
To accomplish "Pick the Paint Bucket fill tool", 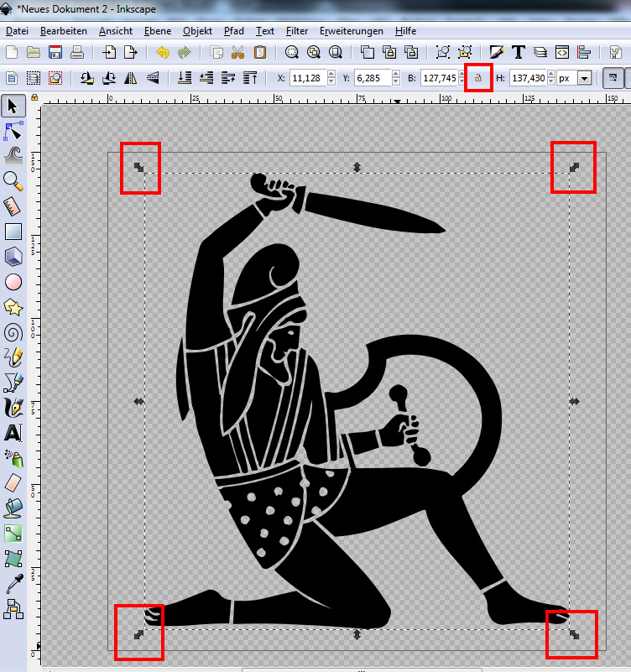I will (x=13, y=508).
